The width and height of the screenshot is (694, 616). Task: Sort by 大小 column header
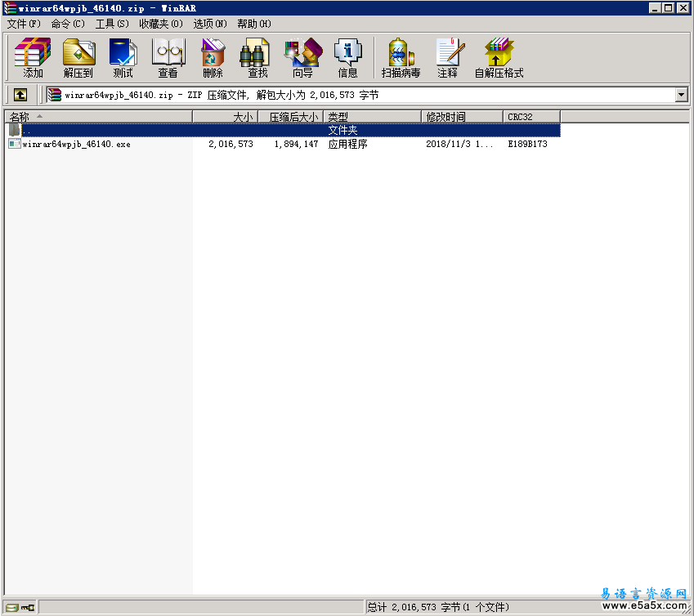click(226, 117)
